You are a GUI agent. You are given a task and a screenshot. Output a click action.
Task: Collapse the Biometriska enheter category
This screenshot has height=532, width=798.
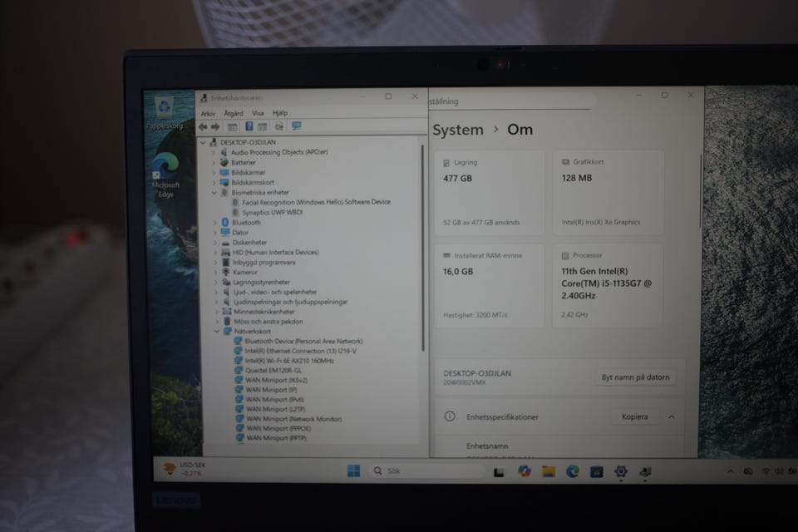click(214, 193)
